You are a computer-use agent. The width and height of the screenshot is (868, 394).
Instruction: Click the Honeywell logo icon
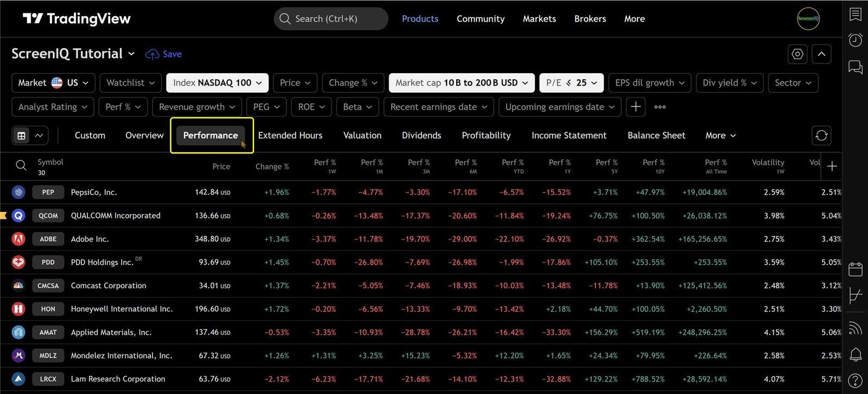(x=18, y=308)
